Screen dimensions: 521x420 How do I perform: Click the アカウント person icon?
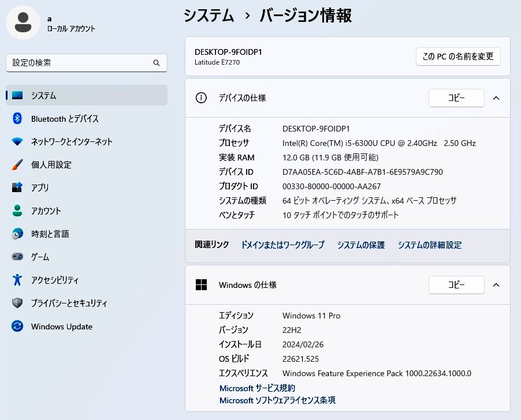[17, 211]
